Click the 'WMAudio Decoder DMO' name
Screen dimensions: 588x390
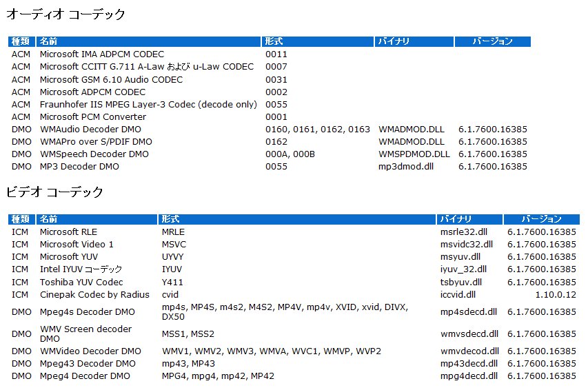coord(90,129)
